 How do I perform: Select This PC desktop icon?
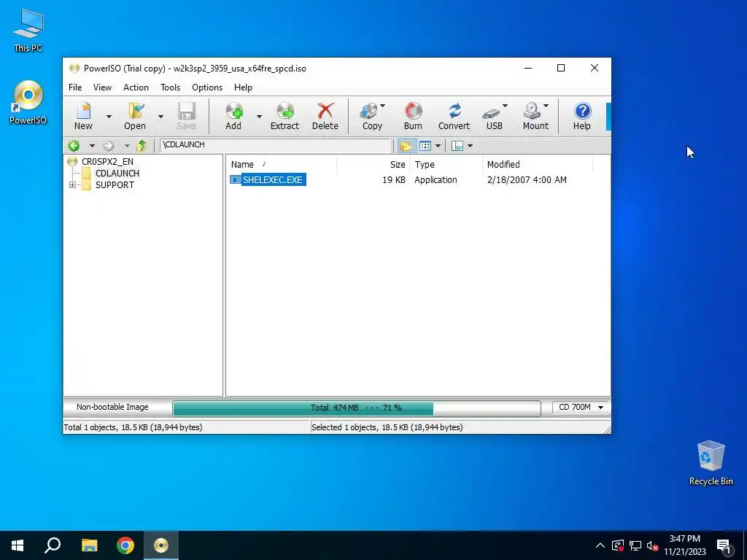point(28,30)
